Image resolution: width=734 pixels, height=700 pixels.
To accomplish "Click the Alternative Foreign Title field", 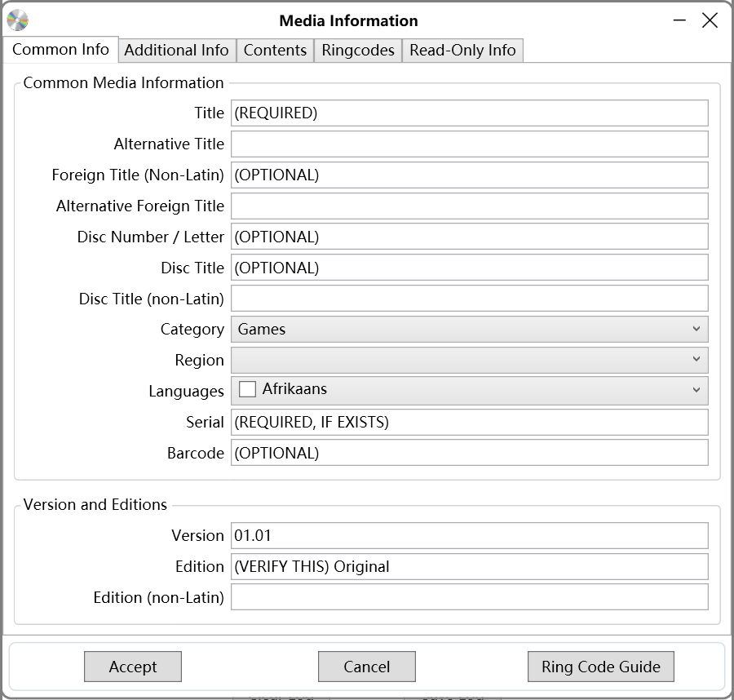I will pyautogui.click(x=470, y=206).
